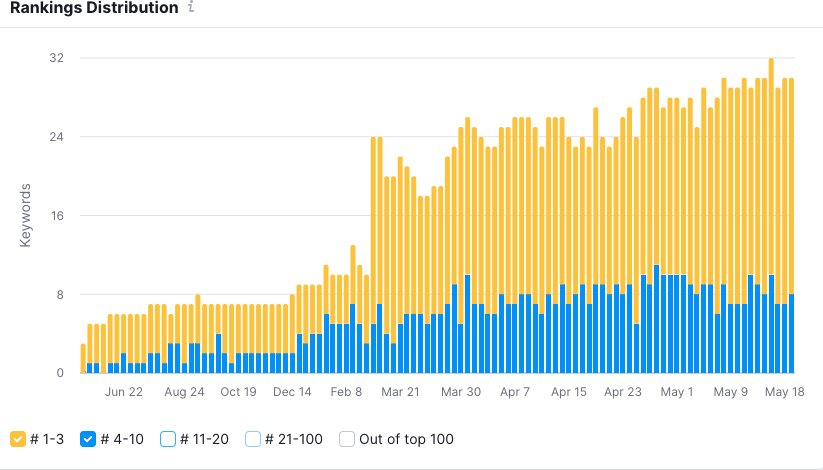Click the last bar near May 18
The height and width of the screenshot is (470, 823).
click(x=792, y=226)
